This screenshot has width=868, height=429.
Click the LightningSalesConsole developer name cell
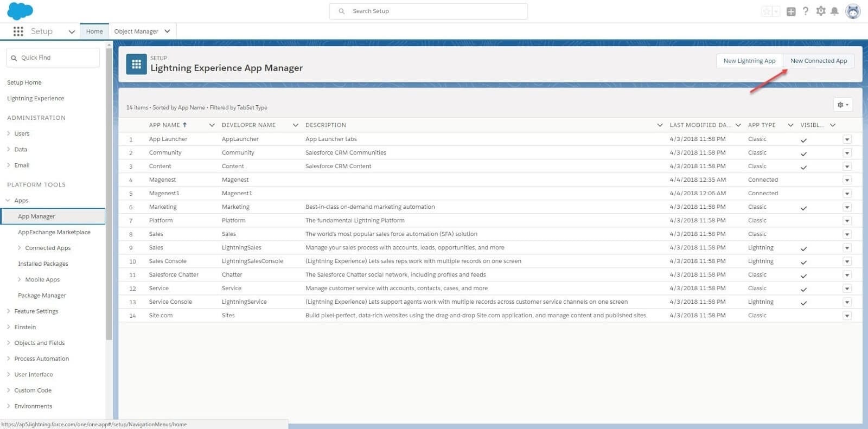tap(253, 261)
